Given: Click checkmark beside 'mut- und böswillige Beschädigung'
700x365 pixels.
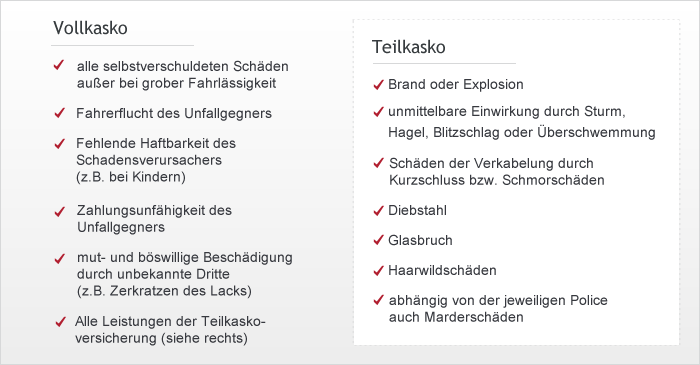Looking at the screenshot, I should (59, 258).
